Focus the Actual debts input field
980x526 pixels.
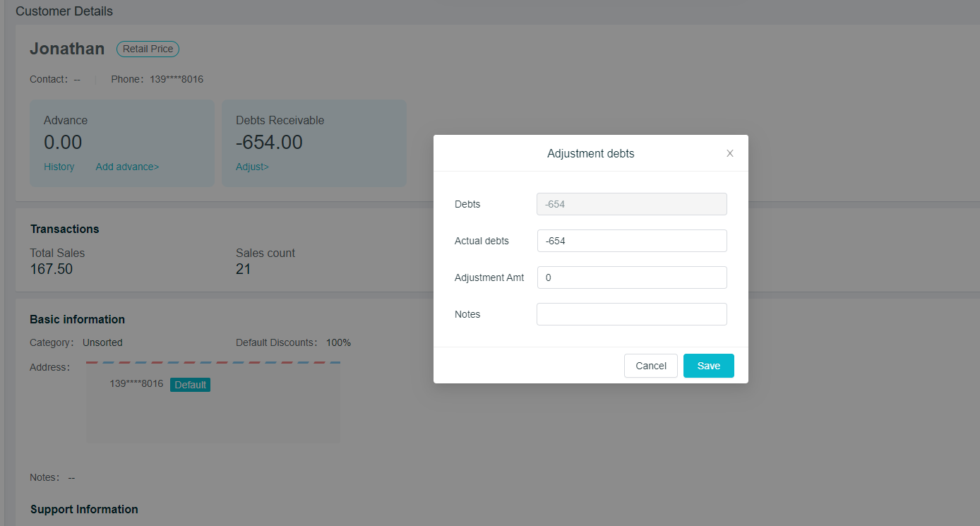[x=631, y=241]
